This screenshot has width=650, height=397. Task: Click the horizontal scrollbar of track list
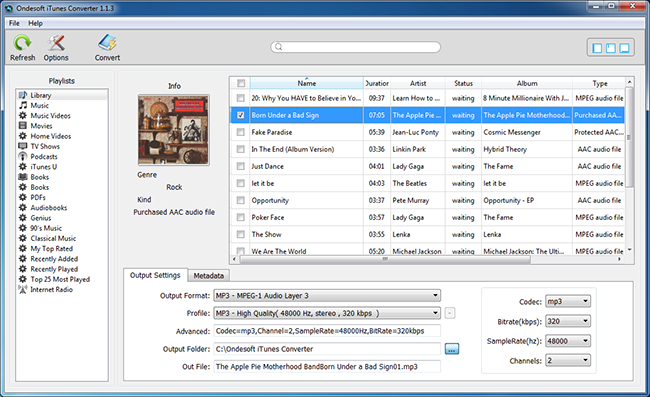[385, 259]
